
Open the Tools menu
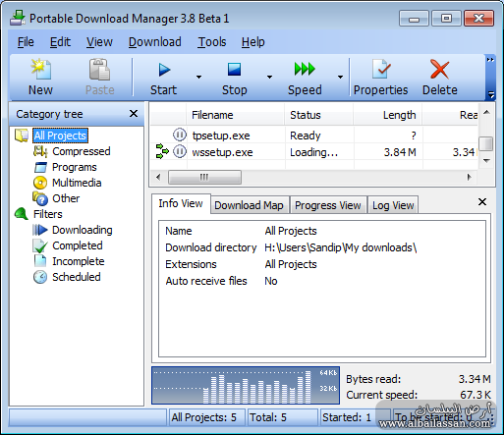[x=212, y=42]
